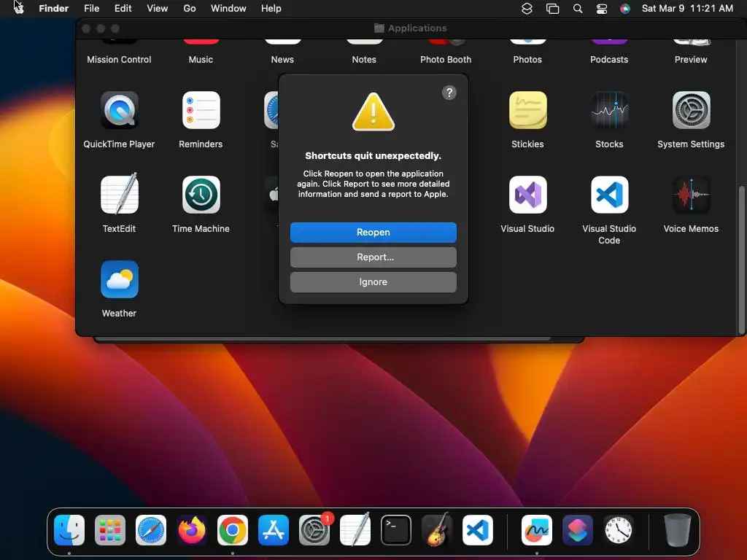Screen dimensions: 747x560
Task: Open the Trash in the Dock
Action: click(678, 530)
